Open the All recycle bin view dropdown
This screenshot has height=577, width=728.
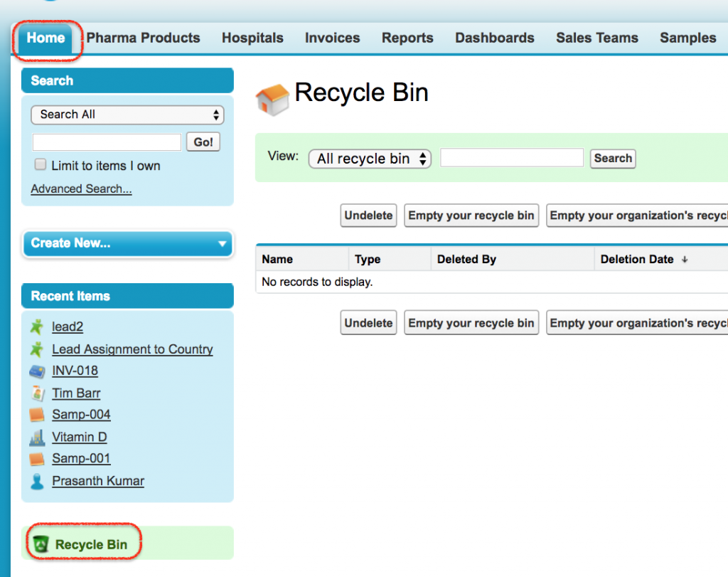pos(370,159)
